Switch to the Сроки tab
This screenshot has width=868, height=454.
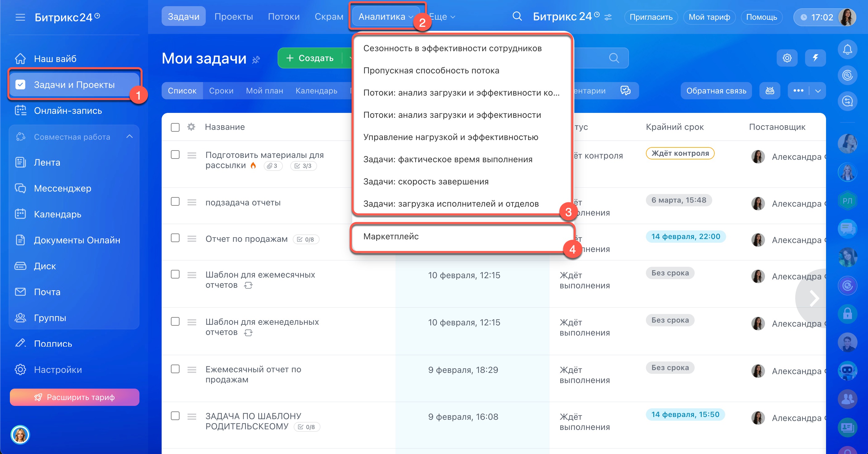(221, 91)
